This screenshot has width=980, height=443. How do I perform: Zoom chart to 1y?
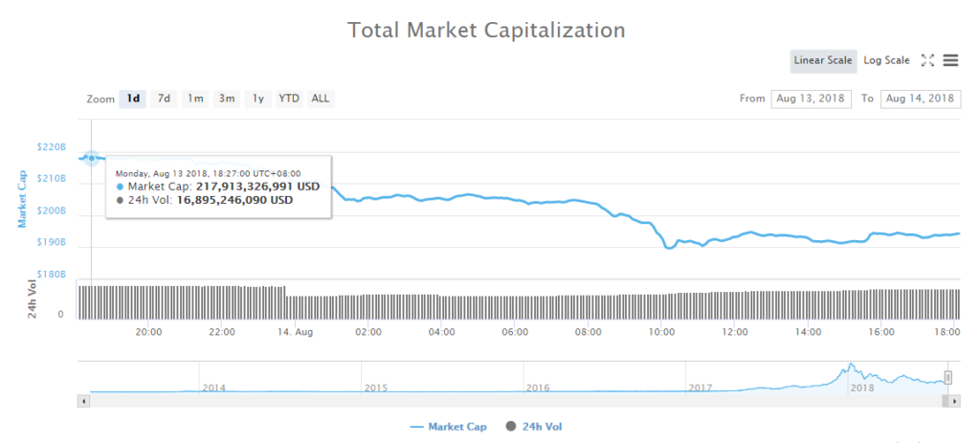coord(257,99)
